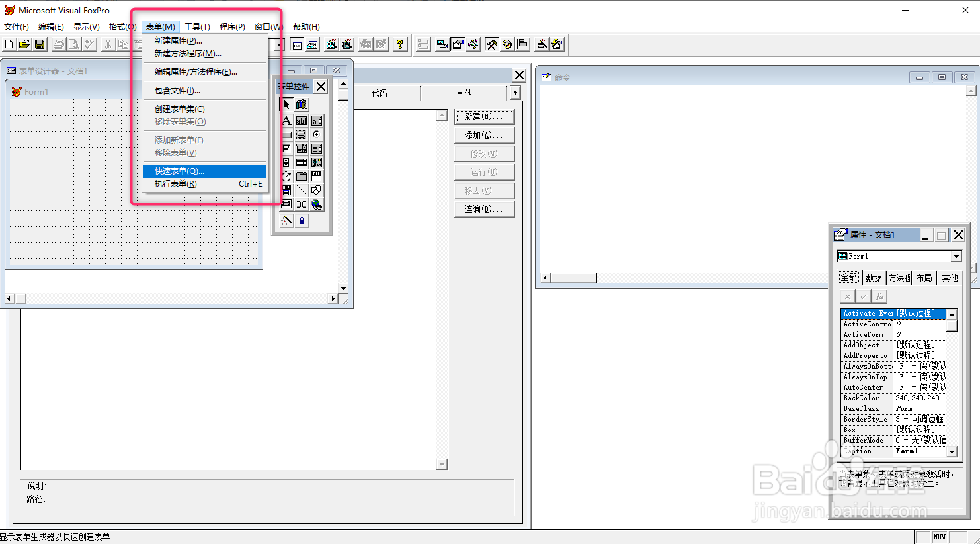This screenshot has height=544, width=980.
Task: Click the Form Designer horizontal scroll-right arrow
Action: click(333, 299)
